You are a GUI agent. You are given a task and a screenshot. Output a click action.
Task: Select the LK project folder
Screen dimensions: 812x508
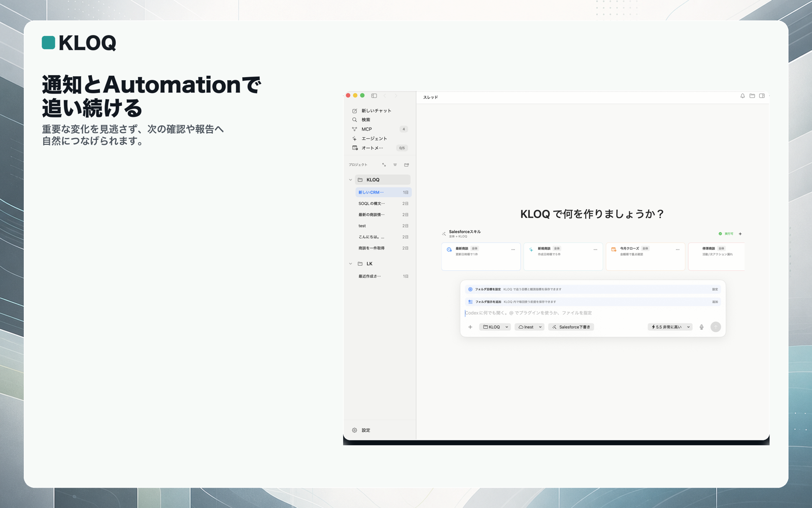(x=383, y=264)
